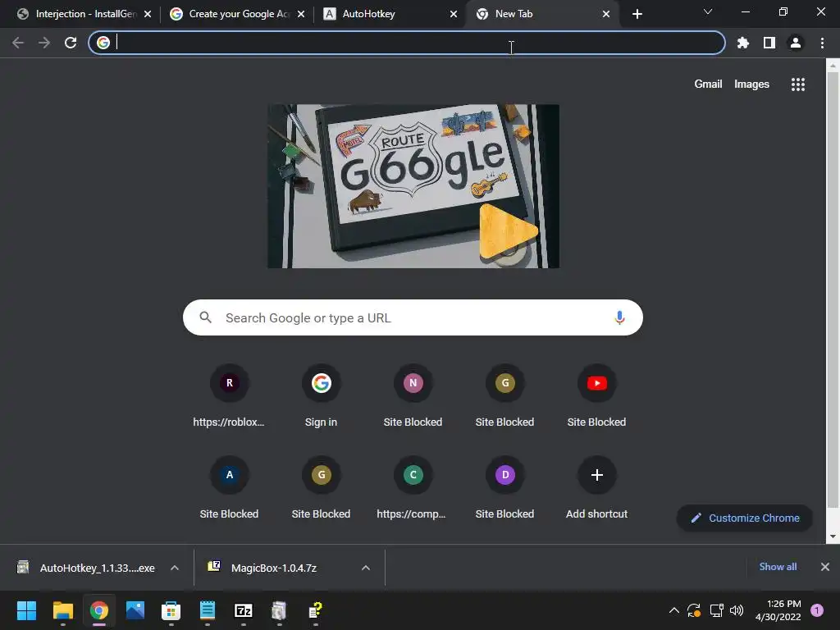This screenshot has width=840, height=630.
Task: Play the Route 66 doodle
Action: click(507, 231)
